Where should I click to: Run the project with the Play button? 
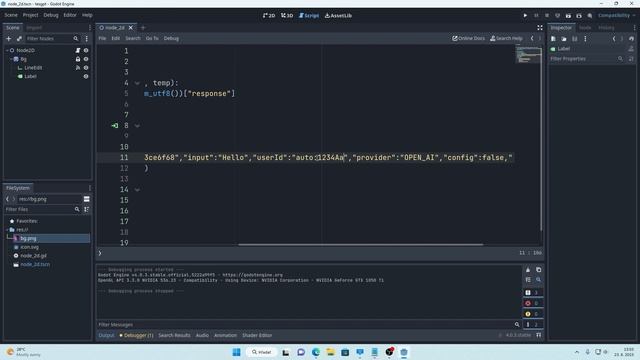pos(525,16)
